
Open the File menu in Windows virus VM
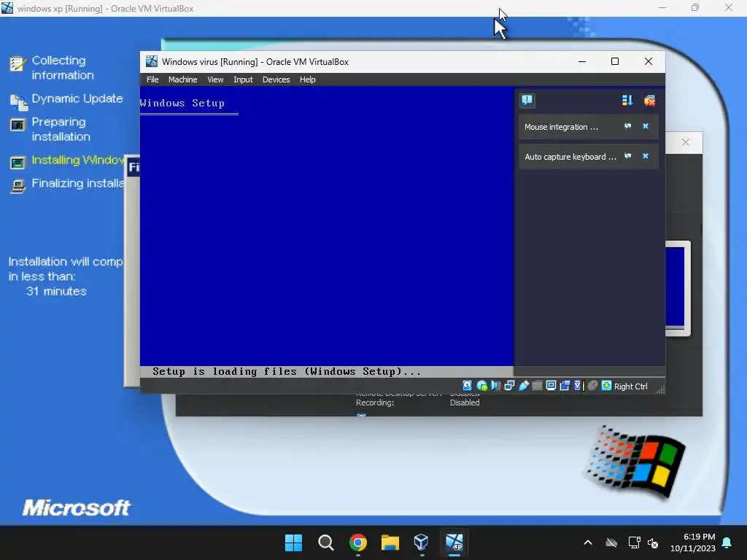click(152, 79)
